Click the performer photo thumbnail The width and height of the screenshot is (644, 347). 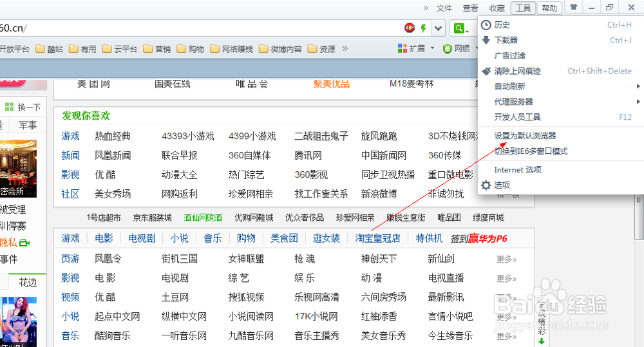point(19,321)
